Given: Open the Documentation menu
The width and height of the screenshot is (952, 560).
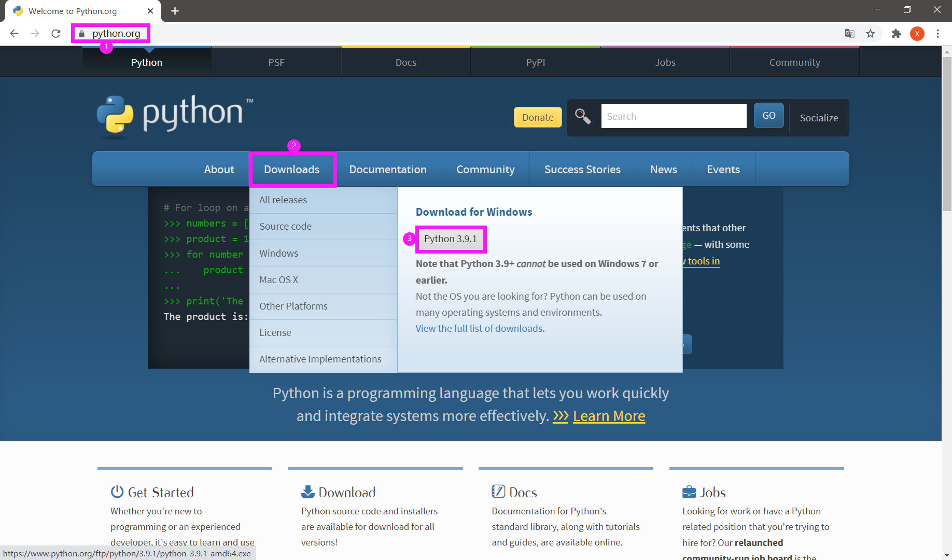Looking at the screenshot, I should 388,170.
